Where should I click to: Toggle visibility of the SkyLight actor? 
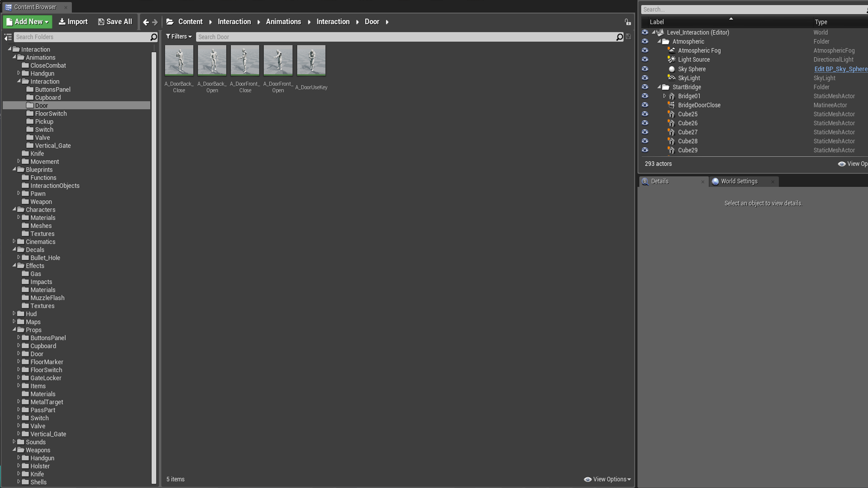pos(645,78)
